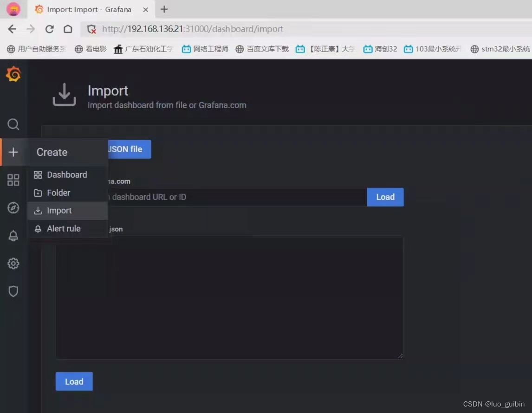532x413 pixels.
Task: Click the browser home icon
Action: 68,29
